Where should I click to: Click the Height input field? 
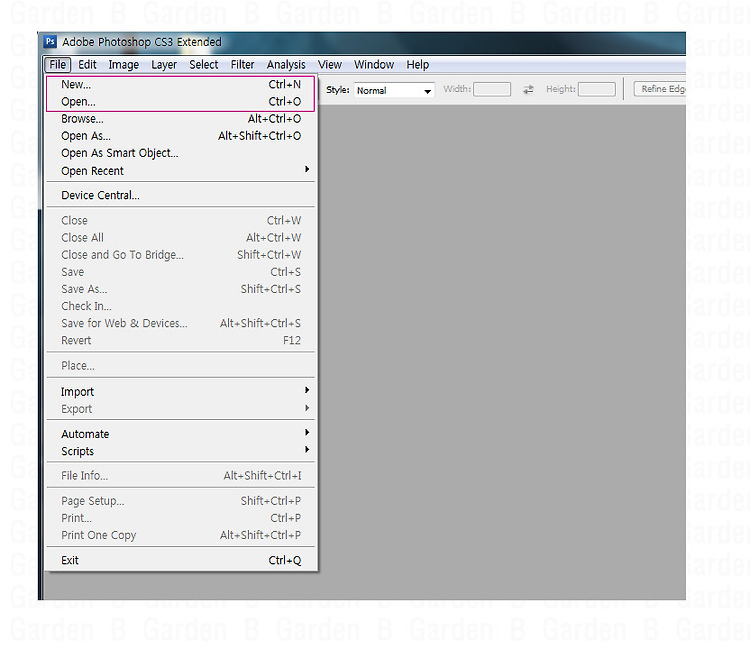click(597, 89)
